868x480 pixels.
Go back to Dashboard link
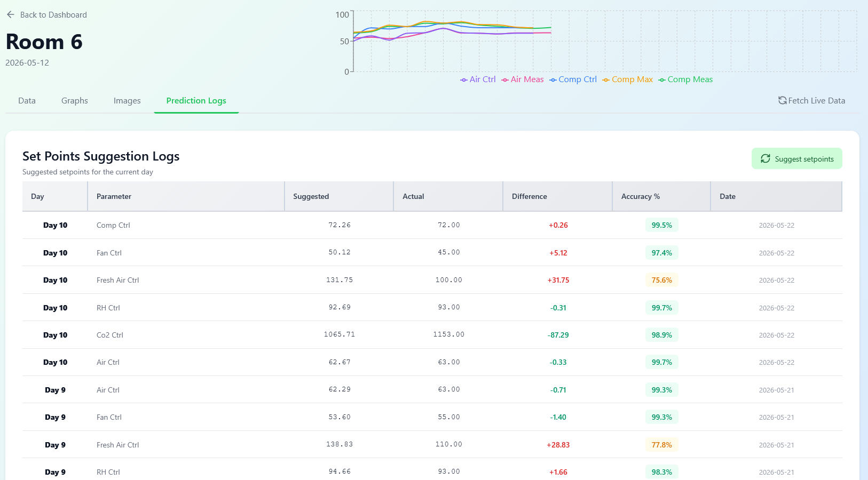(x=47, y=15)
